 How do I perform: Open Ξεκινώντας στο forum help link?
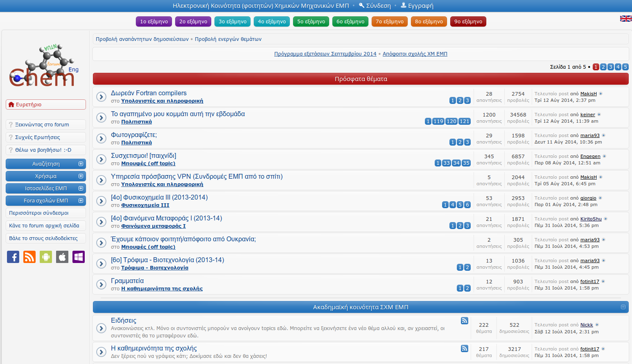(46, 124)
